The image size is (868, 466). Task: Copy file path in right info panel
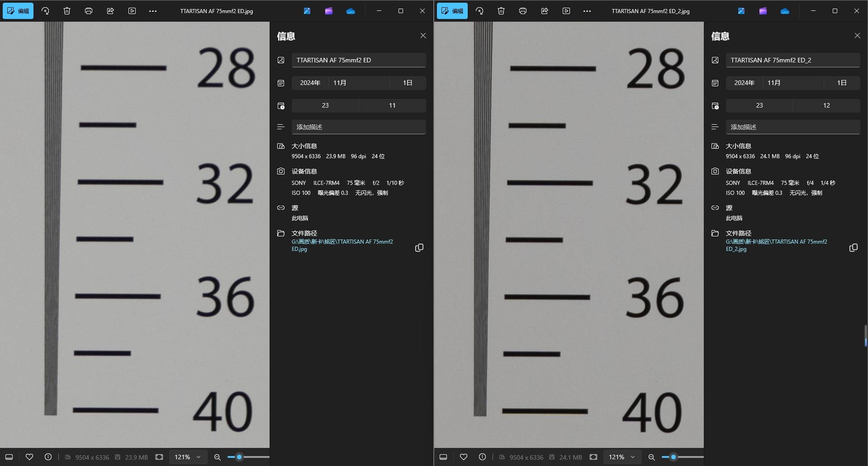coord(853,248)
